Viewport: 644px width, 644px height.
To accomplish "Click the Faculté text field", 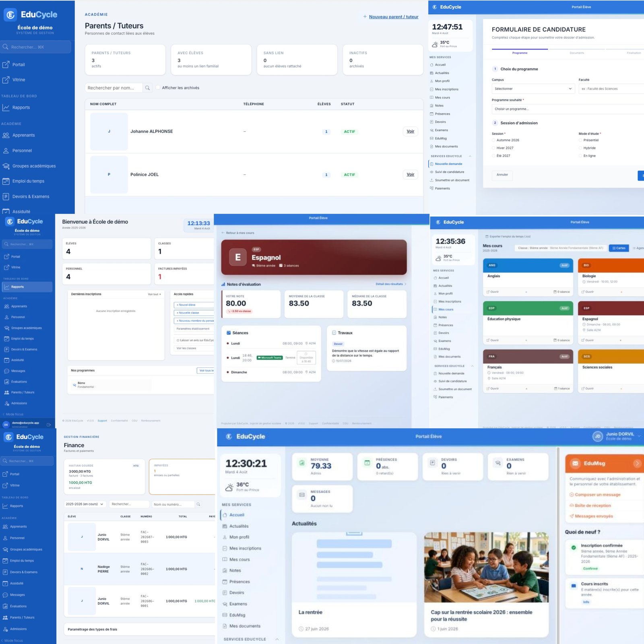I will [x=611, y=89].
